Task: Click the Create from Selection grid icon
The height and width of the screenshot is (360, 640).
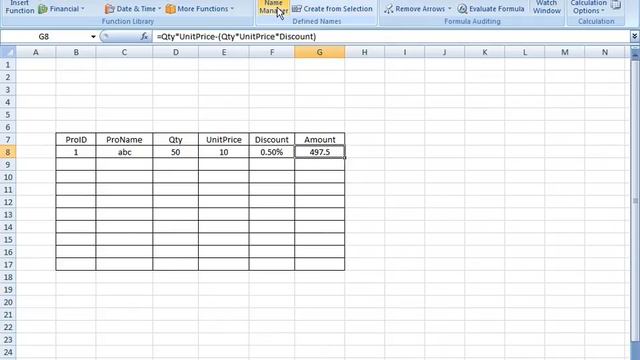Action: click(297, 9)
